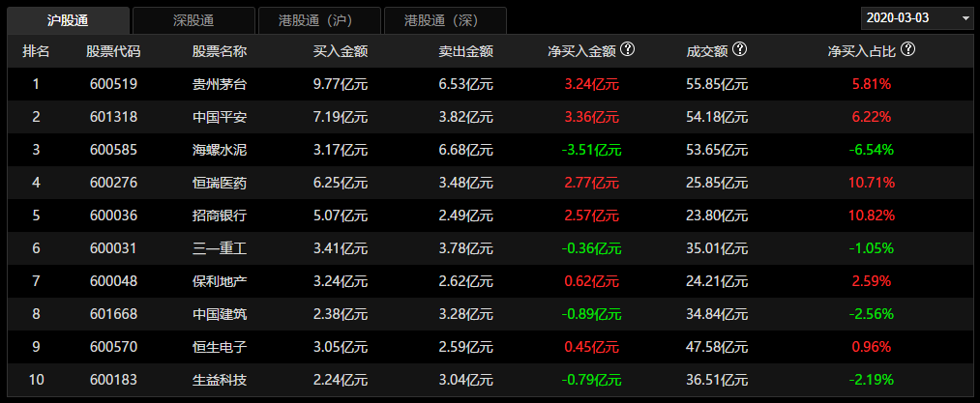Click sell amount 6.68亿元

point(466,150)
